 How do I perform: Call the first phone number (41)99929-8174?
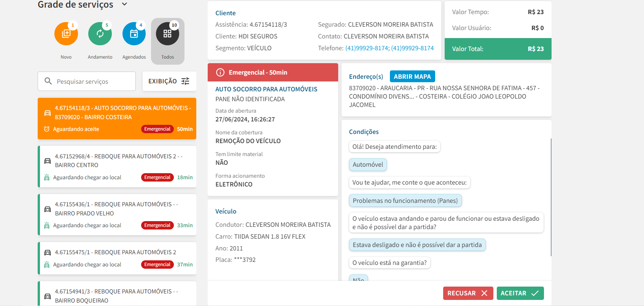[367, 48]
